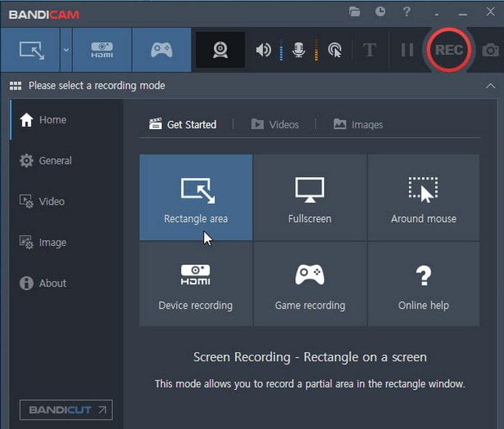
Task: Open the output folder icon in title bar
Action: coord(354,12)
